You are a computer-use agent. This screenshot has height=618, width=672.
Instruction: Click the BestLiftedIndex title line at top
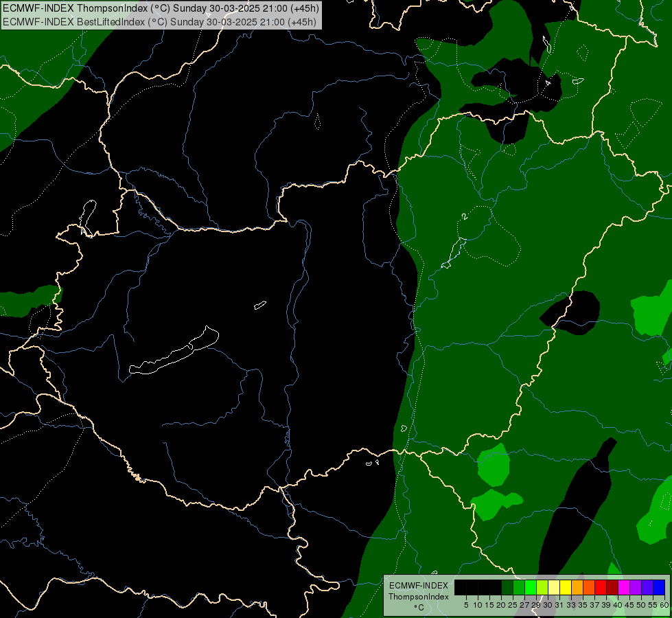tap(159, 21)
